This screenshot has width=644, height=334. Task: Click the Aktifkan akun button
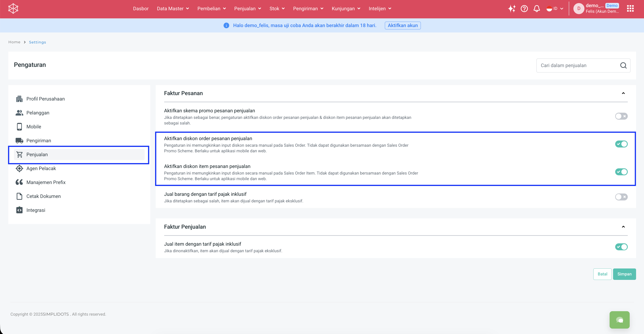point(402,26)
